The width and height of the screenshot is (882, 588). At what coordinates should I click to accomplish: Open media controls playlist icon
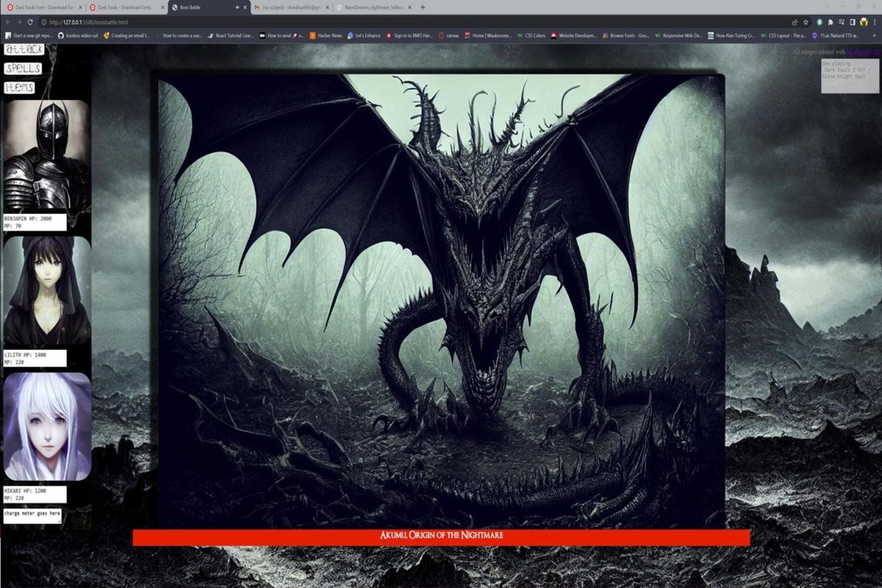(842, 22)
